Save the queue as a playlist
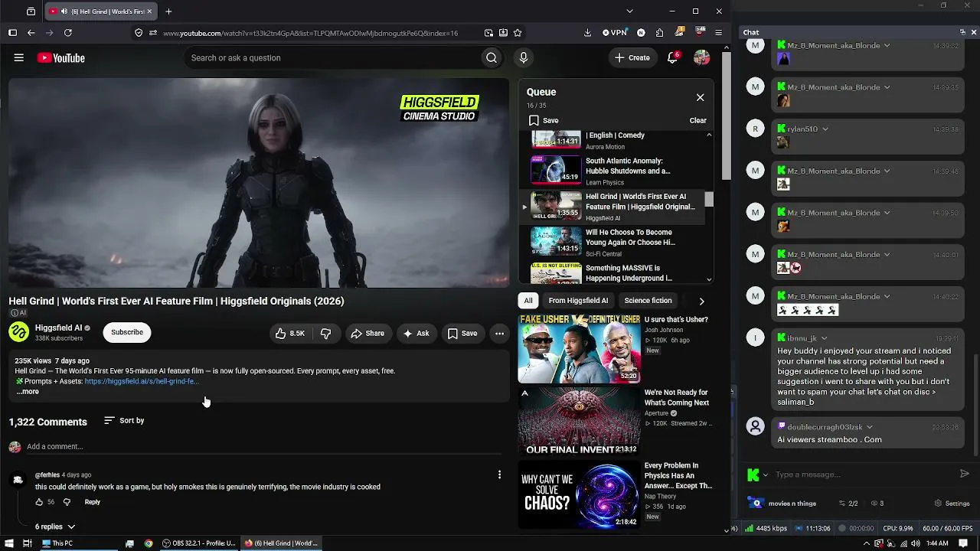This screenshot has height=551, width=980. click(x=544, y=120)
